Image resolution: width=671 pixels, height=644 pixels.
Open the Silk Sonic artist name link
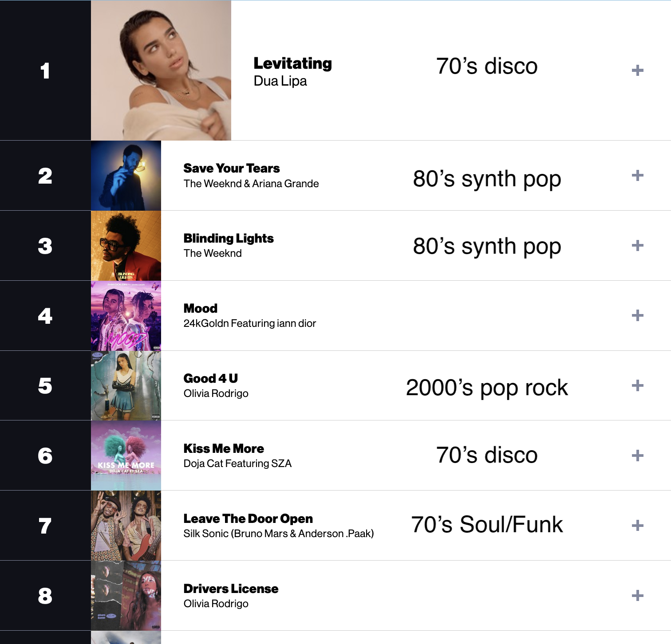tap(279, 534)
